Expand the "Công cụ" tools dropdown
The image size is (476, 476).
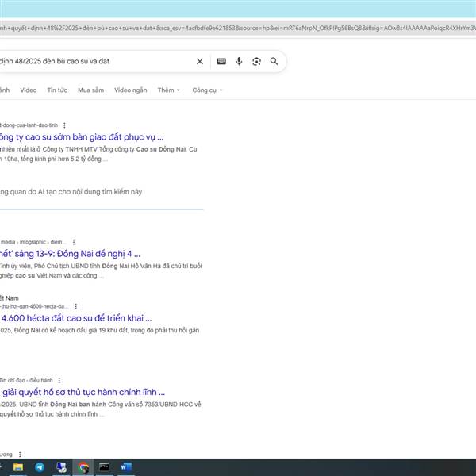coord(207,90)
